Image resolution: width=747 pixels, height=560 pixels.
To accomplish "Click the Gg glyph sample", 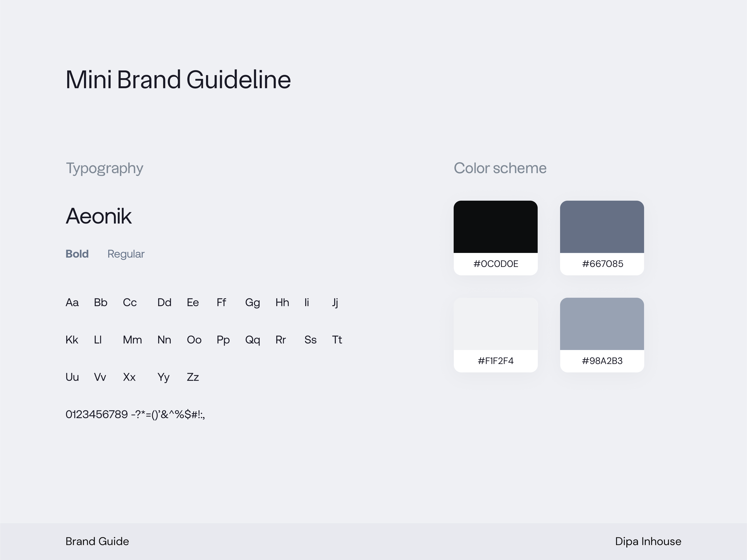I will 252,302.
